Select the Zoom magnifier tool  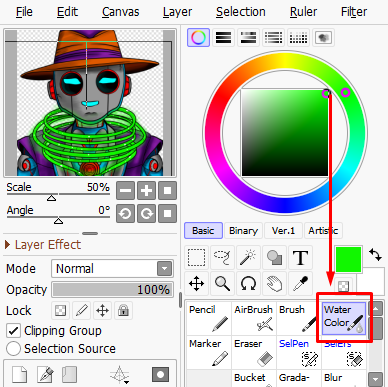[x=222, y=284]
